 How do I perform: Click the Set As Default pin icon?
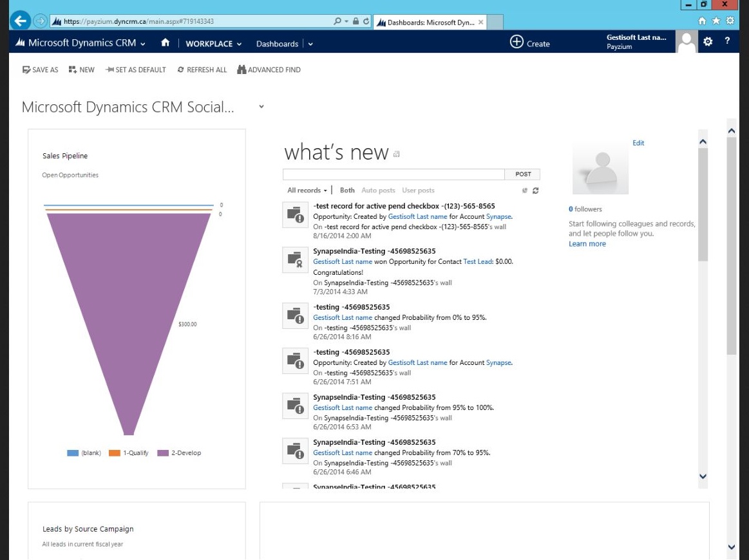pos(109,70)
